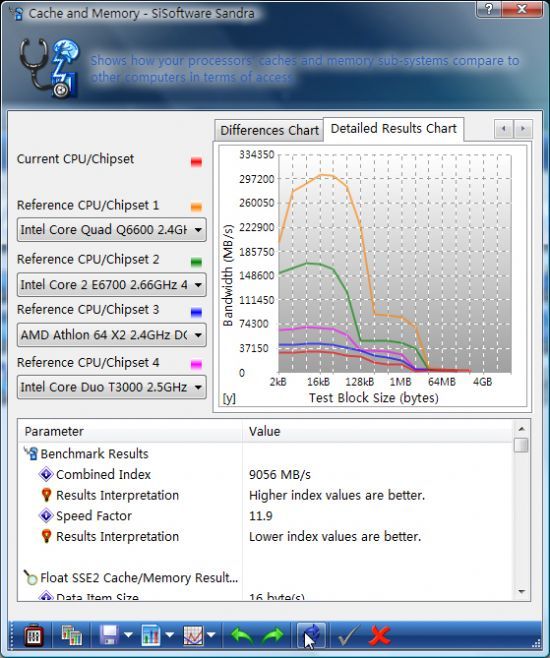The height and width of the screenshot is (658, 550).
Task: Switch to the Differences Chart tab
Action: [x=269, y=131]
